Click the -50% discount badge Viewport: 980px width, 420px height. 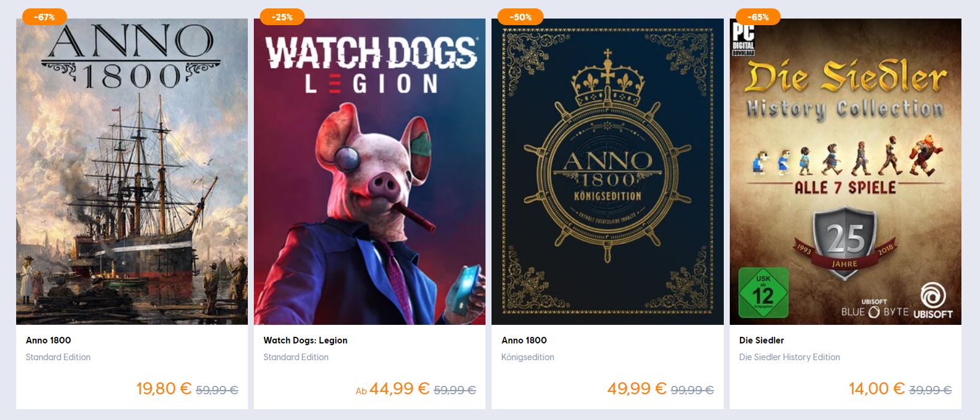coord(520,17)
